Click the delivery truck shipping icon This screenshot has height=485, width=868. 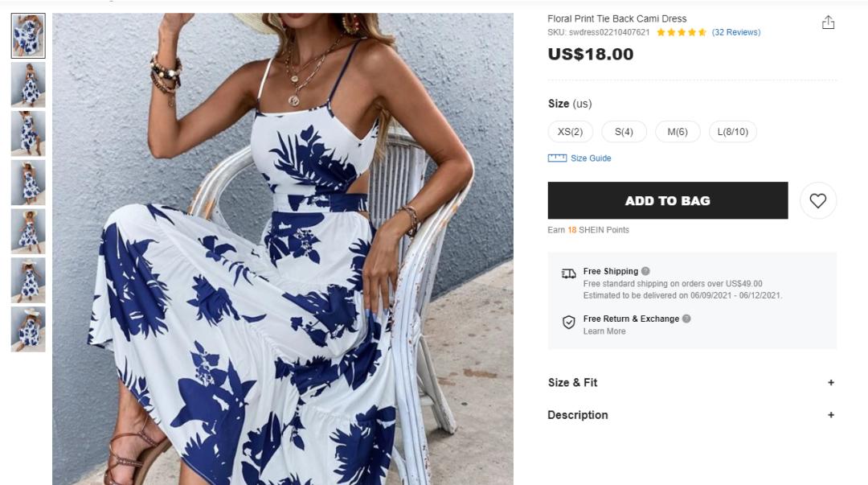pos(568,273)
